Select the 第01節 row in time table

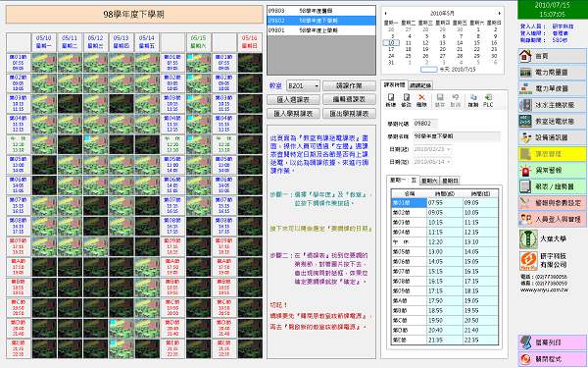tap(445, 203)
